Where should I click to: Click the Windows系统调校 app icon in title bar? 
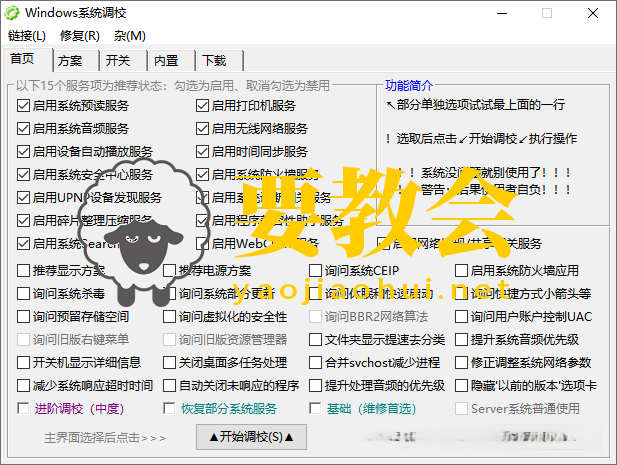click(x=11, y=13)
